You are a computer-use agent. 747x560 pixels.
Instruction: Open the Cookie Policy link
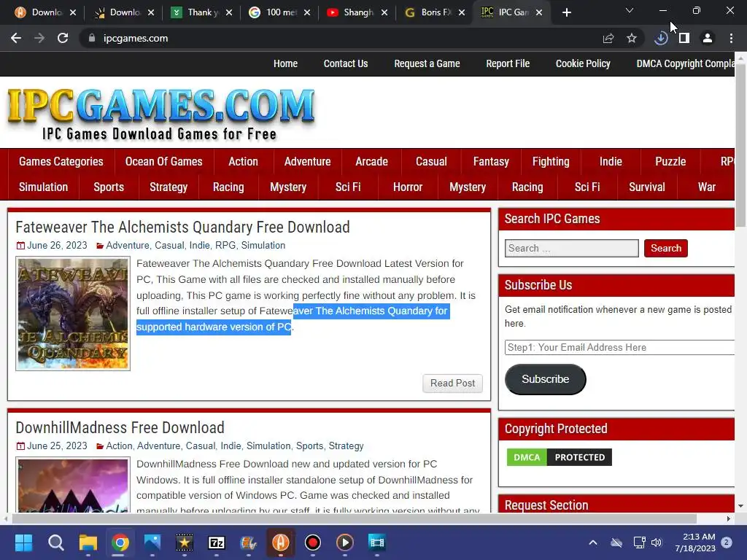(x=583, y=63)
